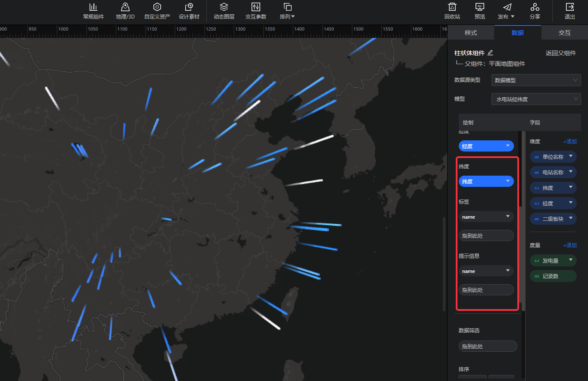Image resolution: width=588 pixels, height=381 pixels.
Task: Open the 模型 水电站经纬度 dropdown
Action: (x=536, y=99)
